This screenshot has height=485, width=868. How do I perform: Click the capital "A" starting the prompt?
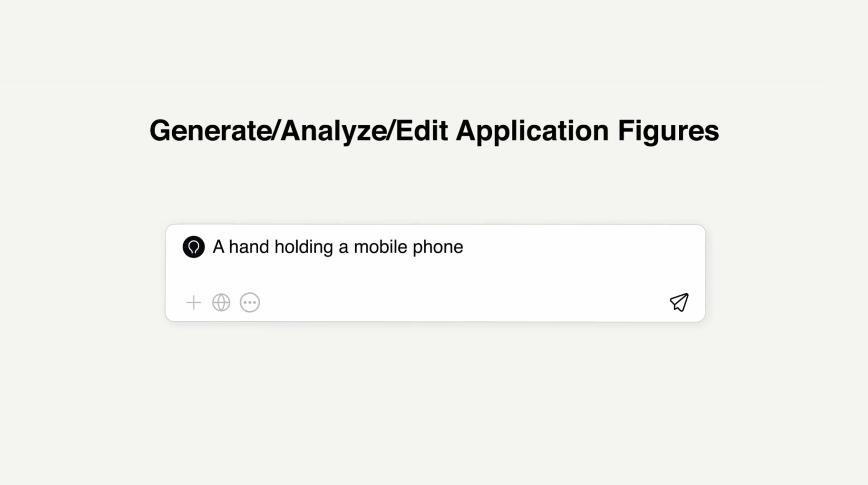click(x=218, y=247)
